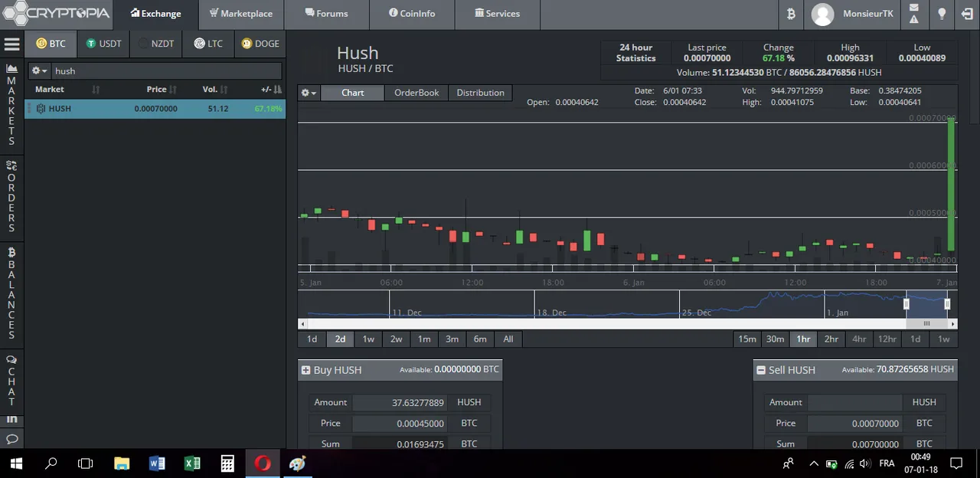Show hidden system tray icons
The image size is (980, 478).
(813, 463)
